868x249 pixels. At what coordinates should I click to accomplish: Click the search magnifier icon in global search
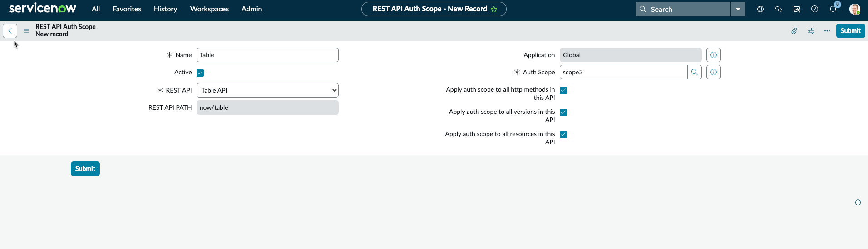click(643, 9)
